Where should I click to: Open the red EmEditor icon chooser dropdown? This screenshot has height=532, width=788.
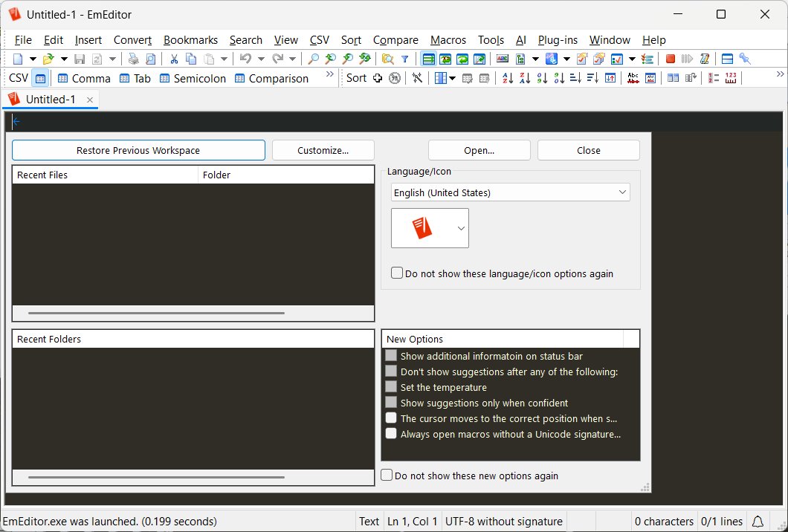[430, 228]
